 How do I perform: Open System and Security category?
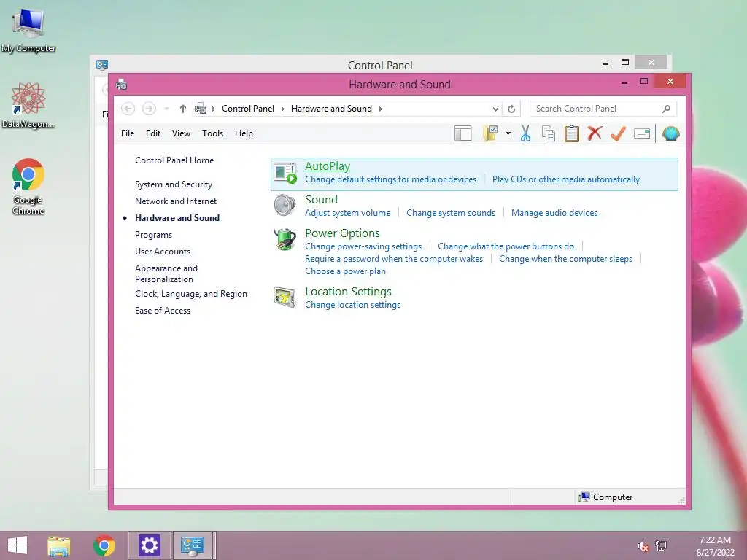[174, 184]
